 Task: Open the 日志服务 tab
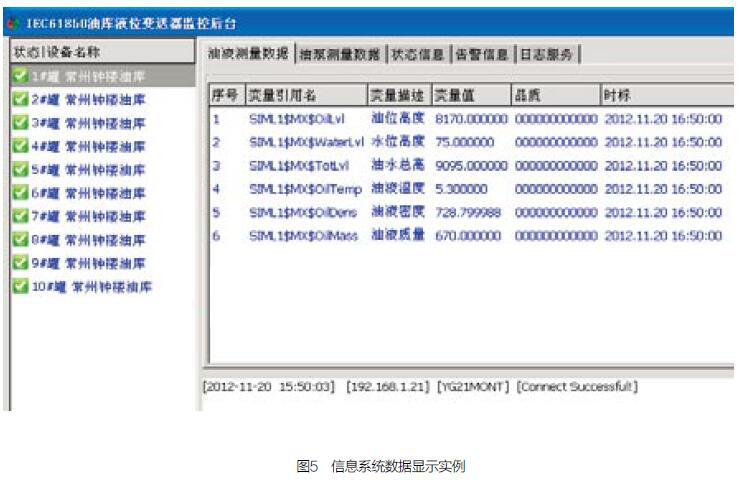547,55
